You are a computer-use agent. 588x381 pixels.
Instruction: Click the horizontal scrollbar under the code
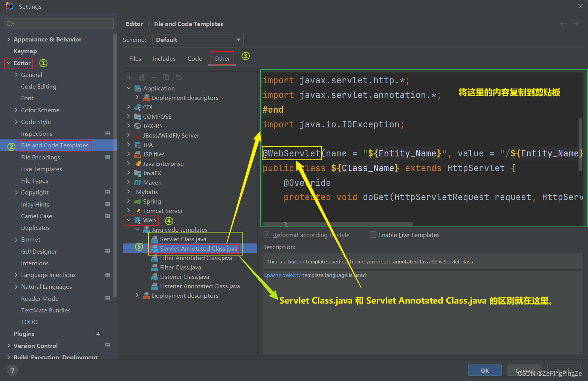click(x=338, y=224)
